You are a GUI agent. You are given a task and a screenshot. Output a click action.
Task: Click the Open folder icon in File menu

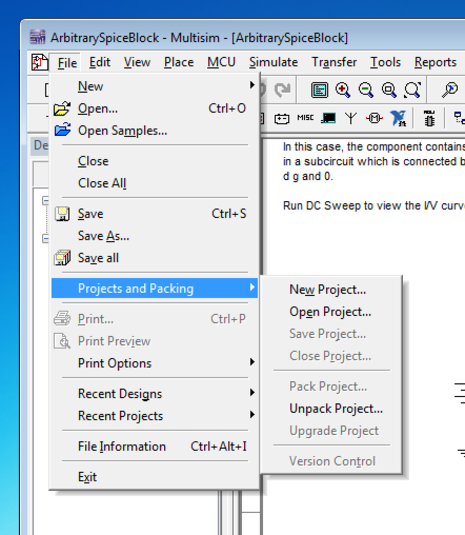coord(62,109)
